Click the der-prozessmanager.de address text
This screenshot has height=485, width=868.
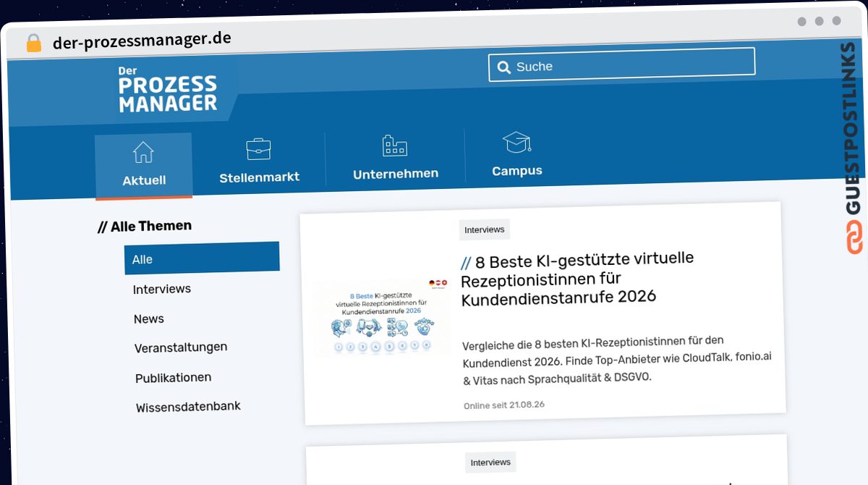[142, 41]
